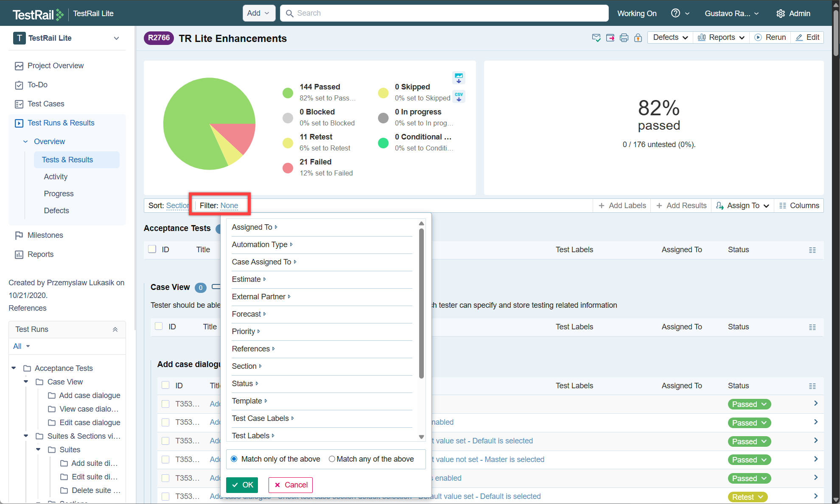Click the red Failed legend color dot

coord(288,168)
